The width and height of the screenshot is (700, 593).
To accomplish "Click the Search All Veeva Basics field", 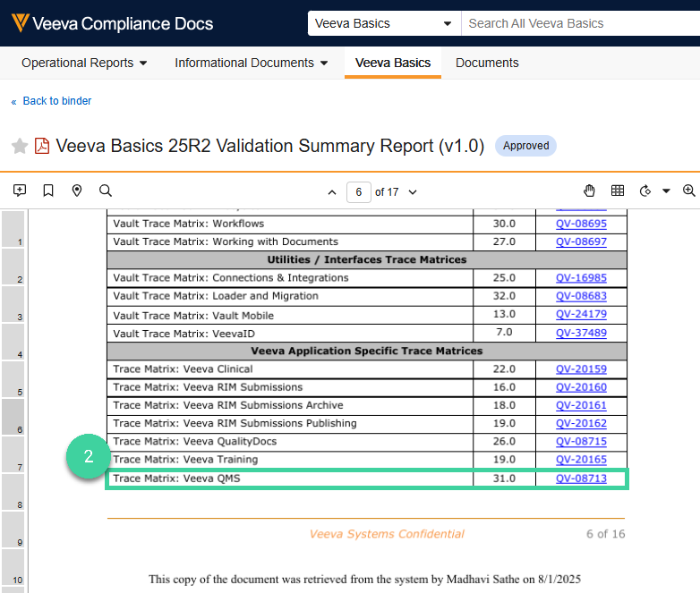I will (x=580, y=23).
